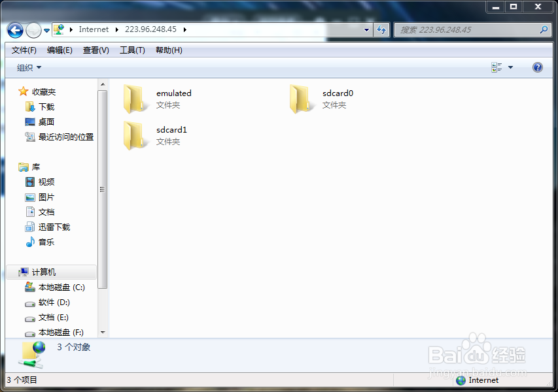Click the Internet zone status bar indicator
The height and width of the screenshot is (392, 558).
[x=478, y=380]
